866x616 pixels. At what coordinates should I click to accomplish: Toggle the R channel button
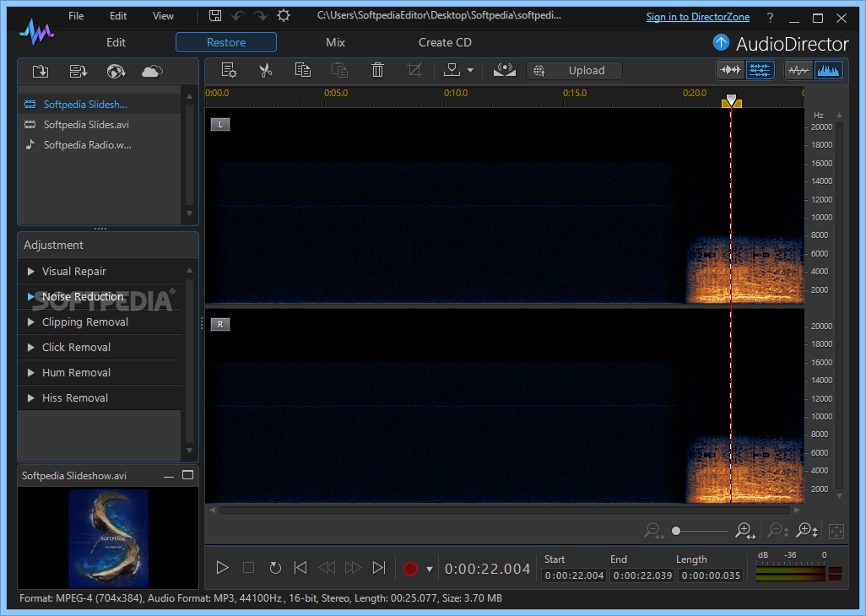(x=220, y=325)
